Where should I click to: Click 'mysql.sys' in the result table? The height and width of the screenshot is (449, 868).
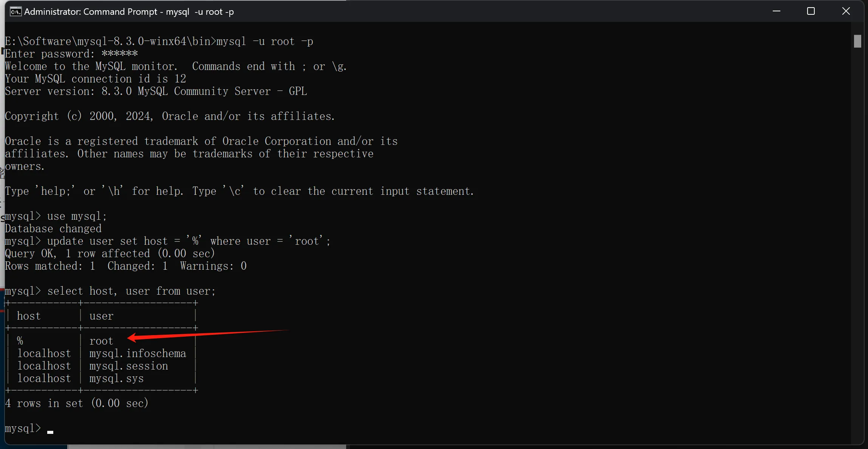click(116, 379)
